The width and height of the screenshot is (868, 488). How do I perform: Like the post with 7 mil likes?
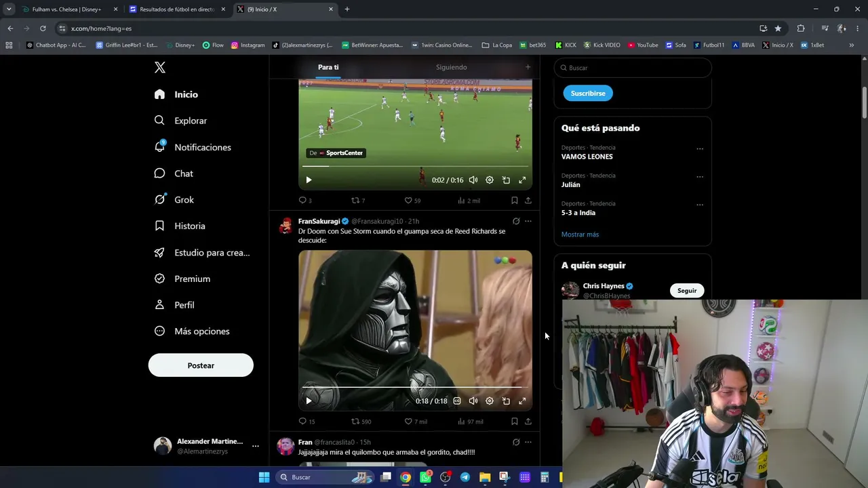click(416, 422)
